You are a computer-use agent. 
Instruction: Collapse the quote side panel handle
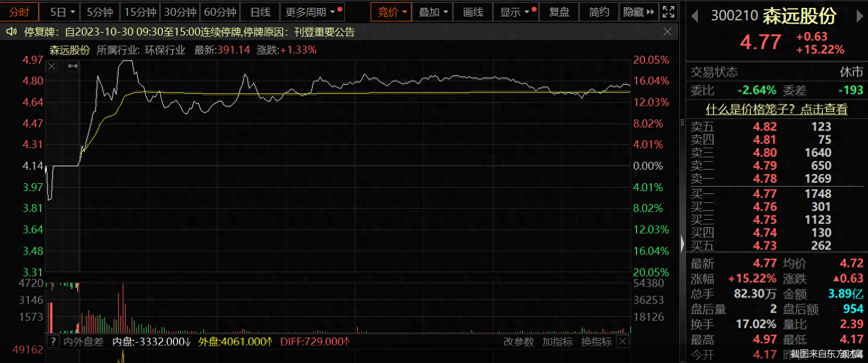pos(683,244)
